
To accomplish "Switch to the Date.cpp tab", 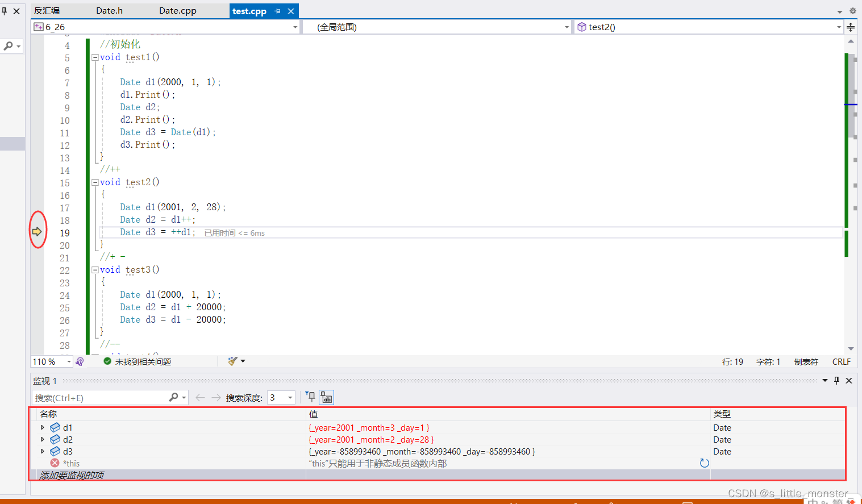I will pyautogui.click(x=178, y=11).
